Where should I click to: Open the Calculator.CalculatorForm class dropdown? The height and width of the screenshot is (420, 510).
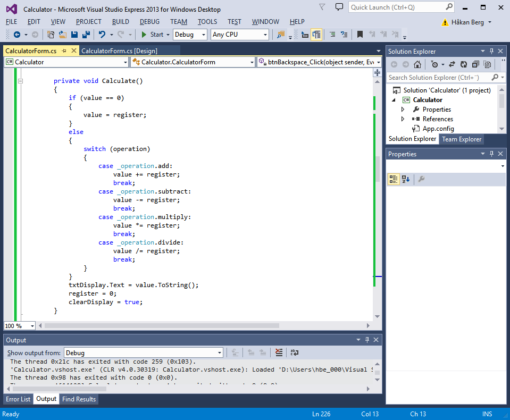pos(193,62)
